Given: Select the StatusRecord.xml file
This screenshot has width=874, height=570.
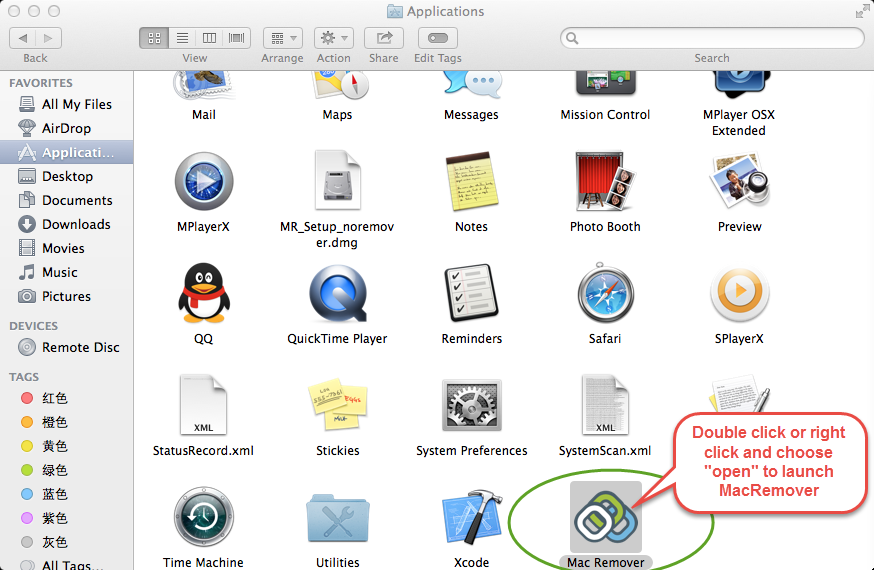Looking at the screenshot, I should click(x=203, y=405).
